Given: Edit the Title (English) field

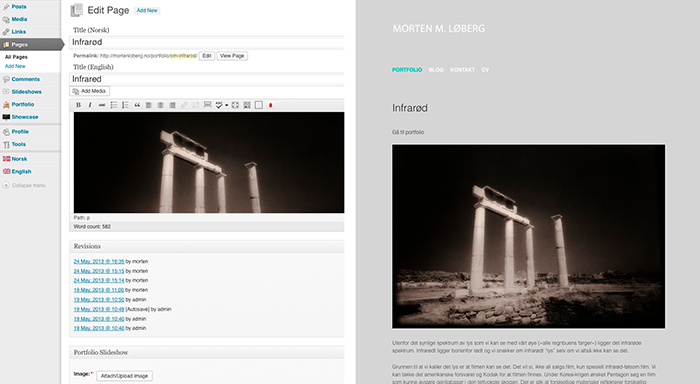Looking at the screenshot, I should tap(207, 79).
